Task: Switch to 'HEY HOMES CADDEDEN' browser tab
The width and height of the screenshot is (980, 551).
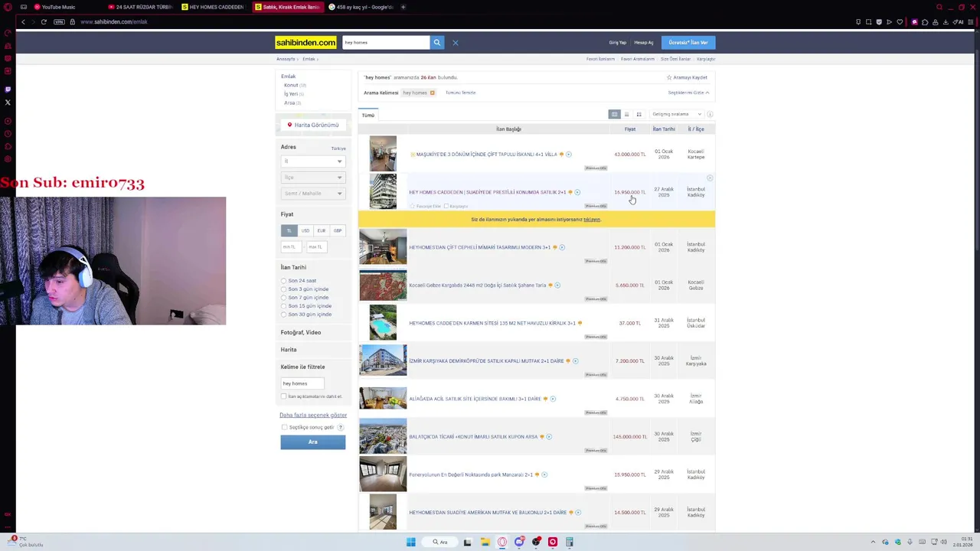Action: coord(214,7)
